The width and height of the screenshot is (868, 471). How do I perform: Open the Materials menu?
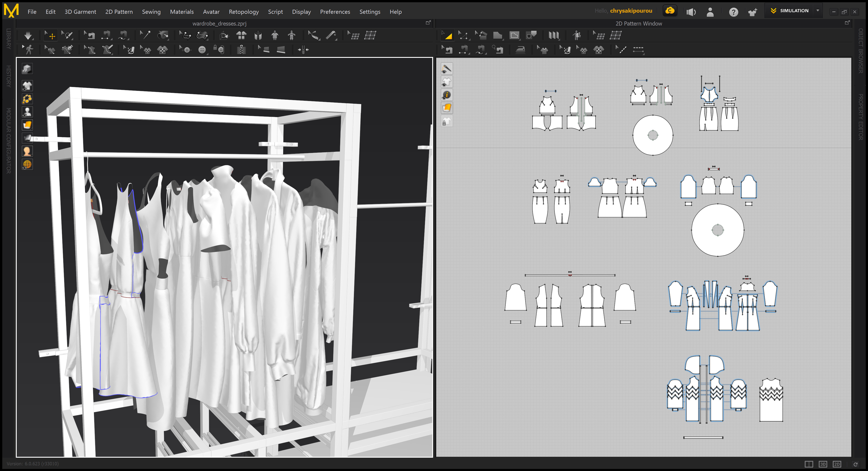(182, 12)
